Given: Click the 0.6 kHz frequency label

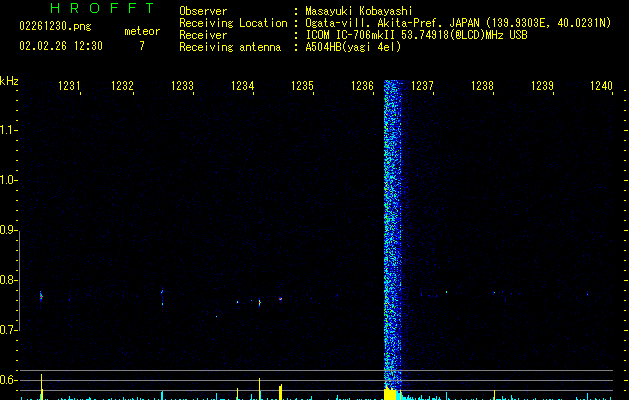Looking at the screenshot, I should click(8, 380).
